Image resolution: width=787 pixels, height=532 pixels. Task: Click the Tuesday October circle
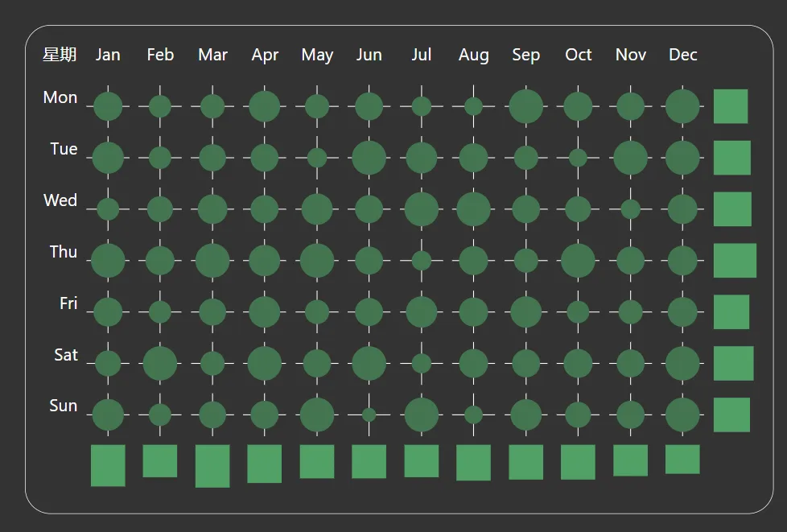579,158
